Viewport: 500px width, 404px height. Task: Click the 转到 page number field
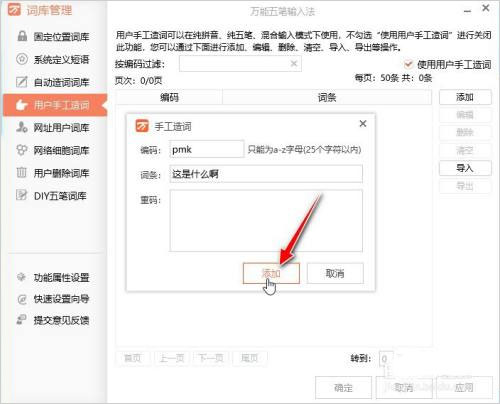pyautogui.click(x=386, y=359)
